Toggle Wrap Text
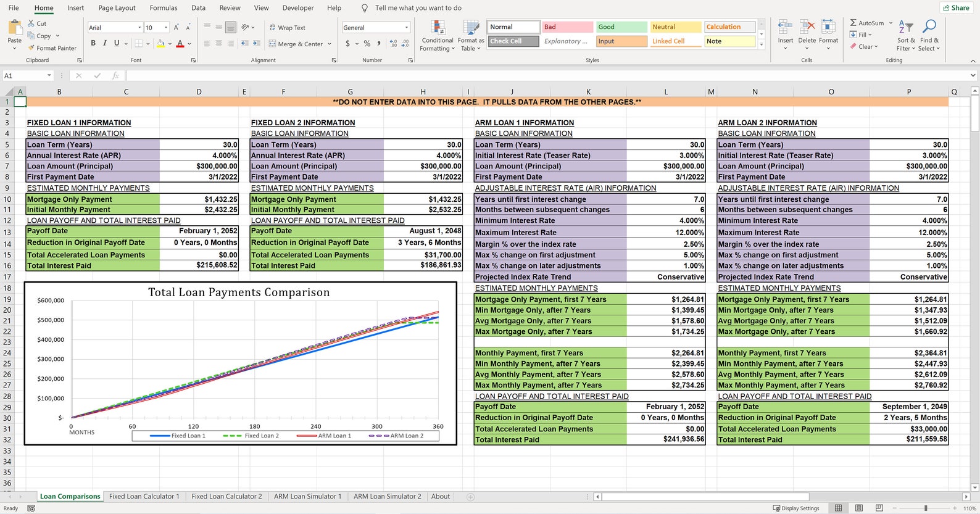The image size is (980, 514). click(x=288, y=27)
